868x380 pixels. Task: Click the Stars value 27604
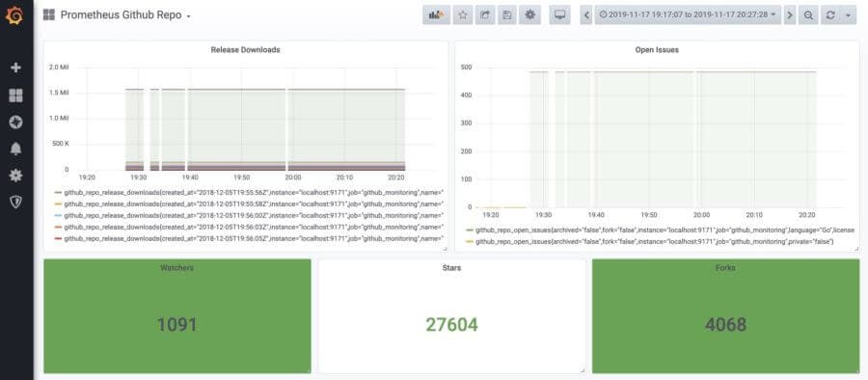(x=451, y=325)
